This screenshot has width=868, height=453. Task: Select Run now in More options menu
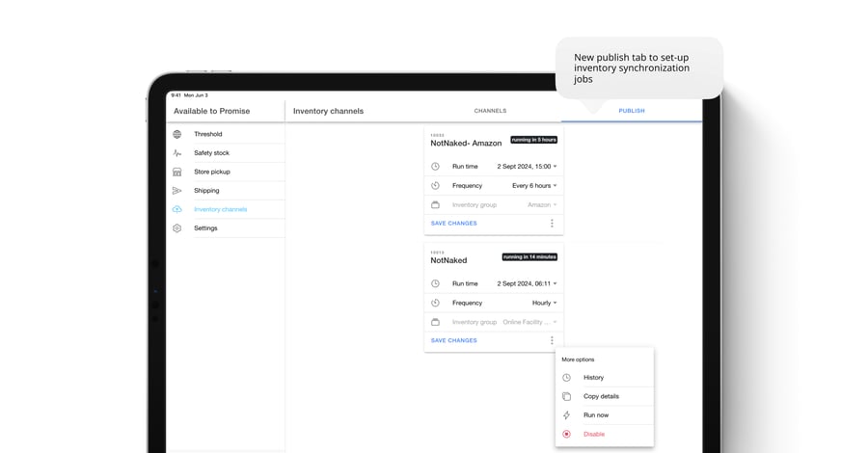coord(596,415)
